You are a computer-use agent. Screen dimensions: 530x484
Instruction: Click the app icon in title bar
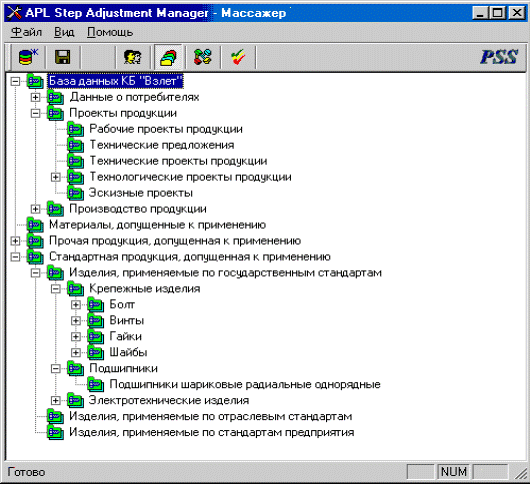(14, 13)
